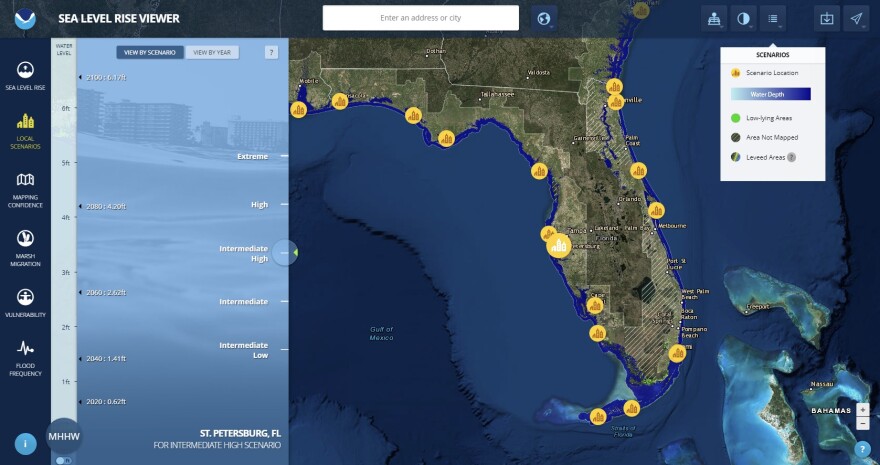The image size is (880, 465).
Task: Click the Leveed Areas help question mark
Action: (791, 157)
